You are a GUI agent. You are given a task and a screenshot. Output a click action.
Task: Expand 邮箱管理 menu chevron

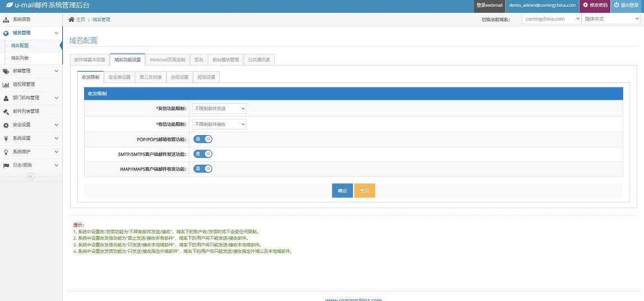(x=56, y=71)
